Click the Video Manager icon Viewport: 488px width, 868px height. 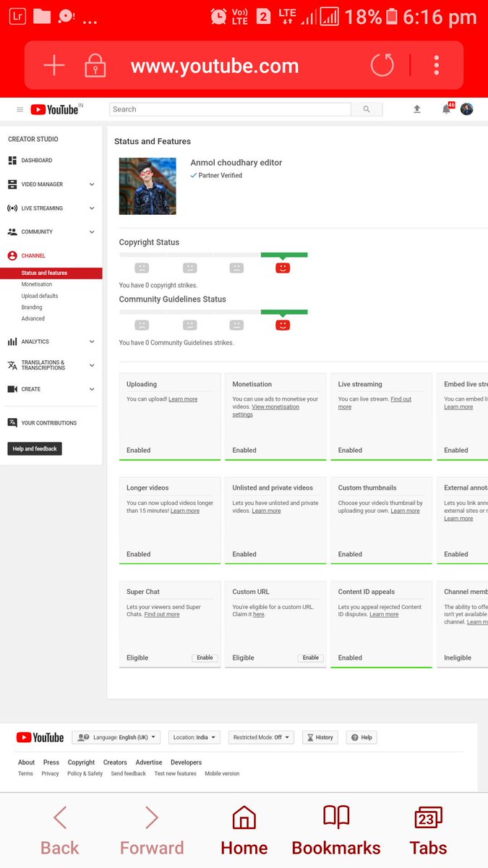(x=12, y=184)
